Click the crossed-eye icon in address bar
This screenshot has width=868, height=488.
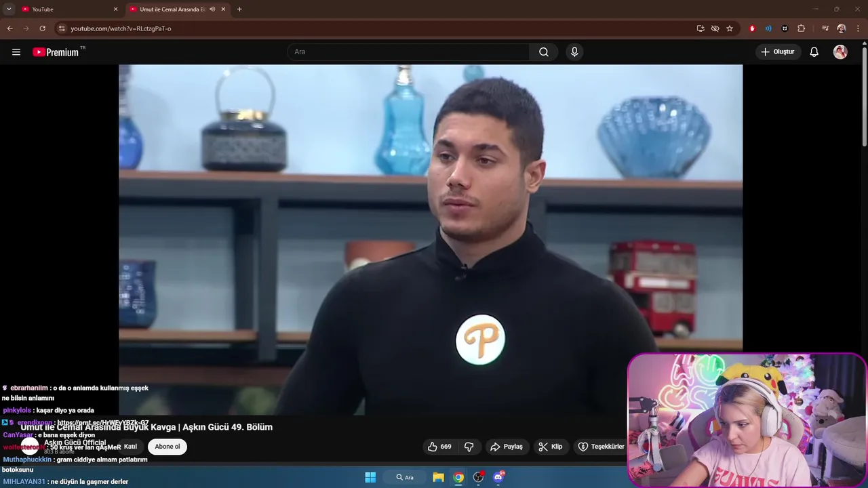715,28
